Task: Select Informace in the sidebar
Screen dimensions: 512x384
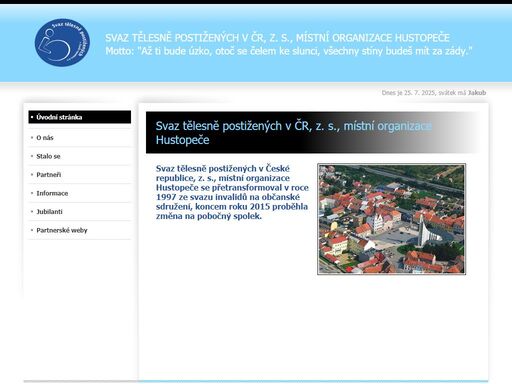Action: 52,193
